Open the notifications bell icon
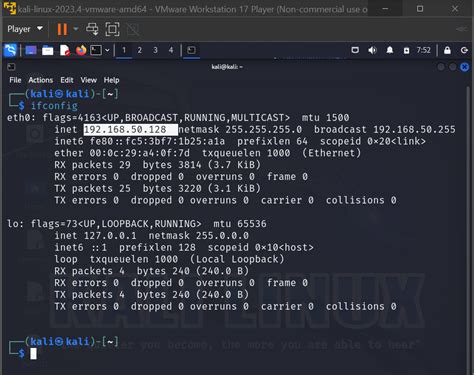Viewport: 474px width, 375px height. 389,50
